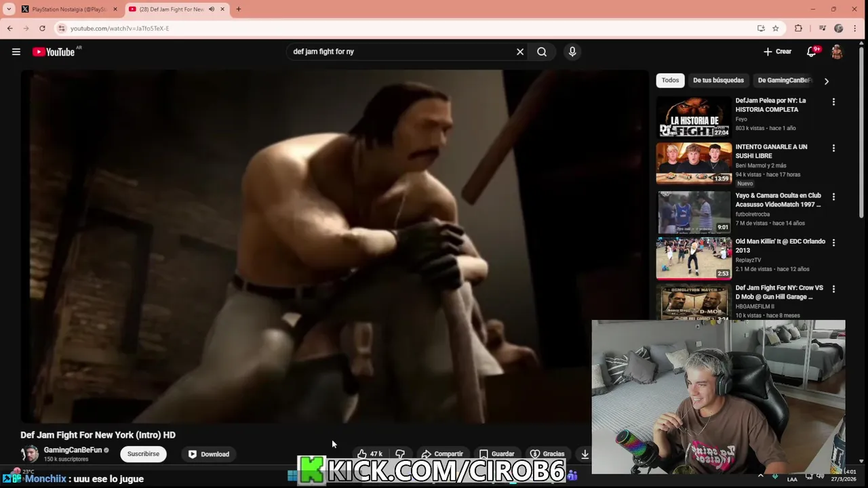Open notifications bell
This screenshot has width=868, height=488.
(x=812, y=52)
